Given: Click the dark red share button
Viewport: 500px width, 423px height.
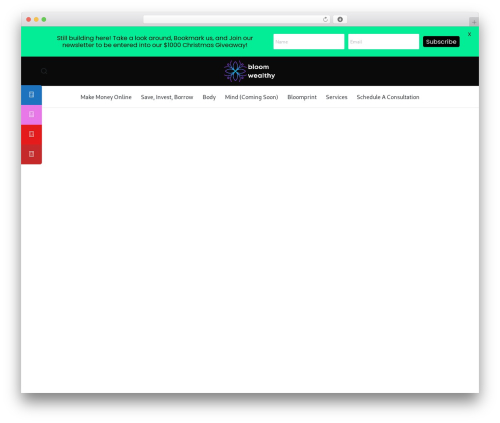Looking at the screenshot, I should coord(31,154).
